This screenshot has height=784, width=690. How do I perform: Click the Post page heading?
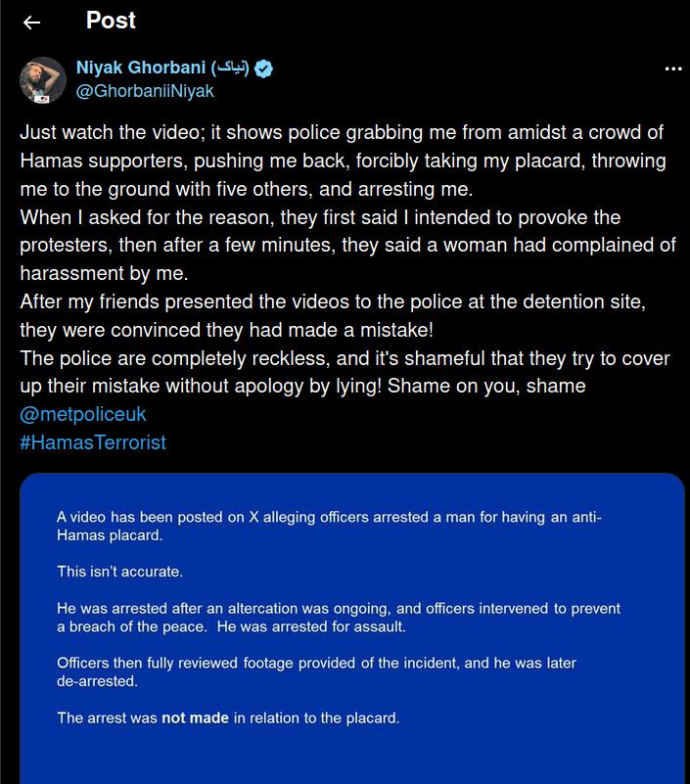(111, 21)
